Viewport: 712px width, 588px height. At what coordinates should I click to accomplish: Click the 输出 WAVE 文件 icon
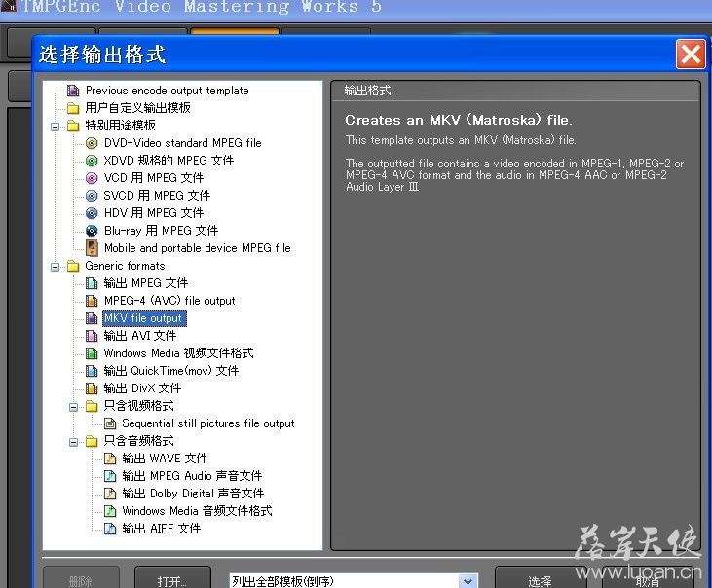point(110,459)
